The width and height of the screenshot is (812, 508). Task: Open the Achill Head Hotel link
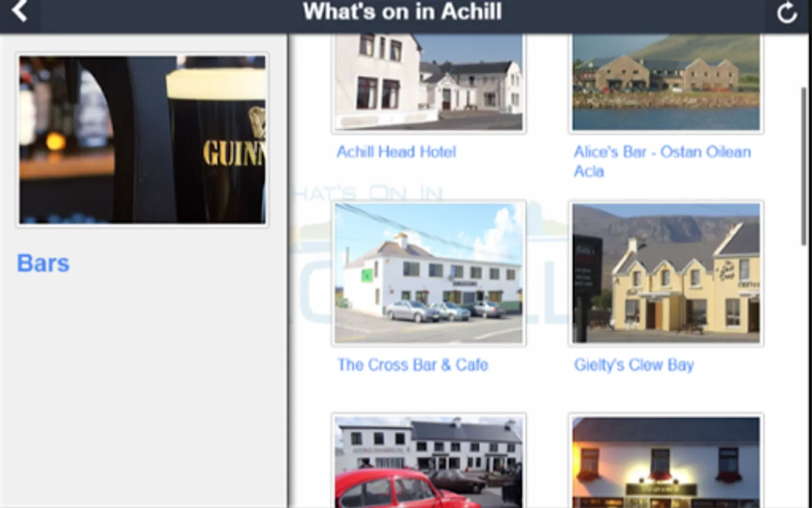click(396, 152)
